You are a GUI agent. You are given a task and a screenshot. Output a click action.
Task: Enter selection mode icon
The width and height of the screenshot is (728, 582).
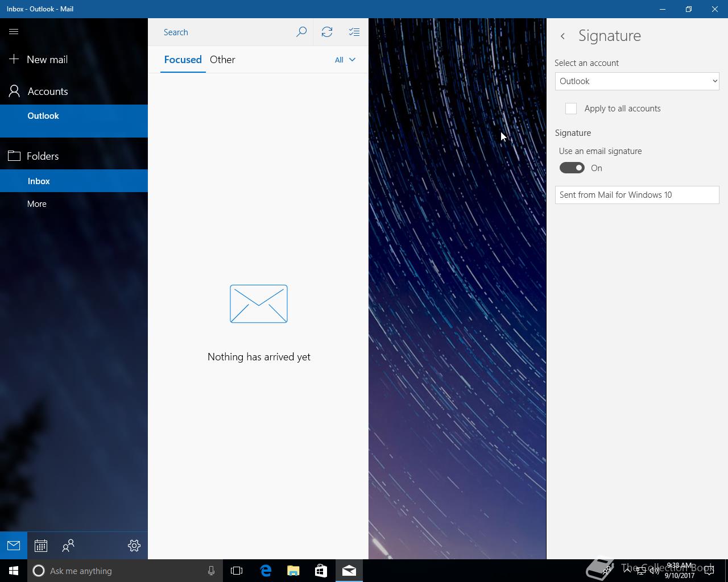tap(354, 32)
